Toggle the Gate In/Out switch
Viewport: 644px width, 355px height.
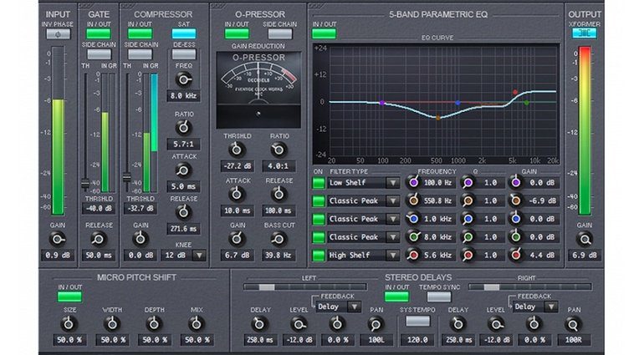99,35
